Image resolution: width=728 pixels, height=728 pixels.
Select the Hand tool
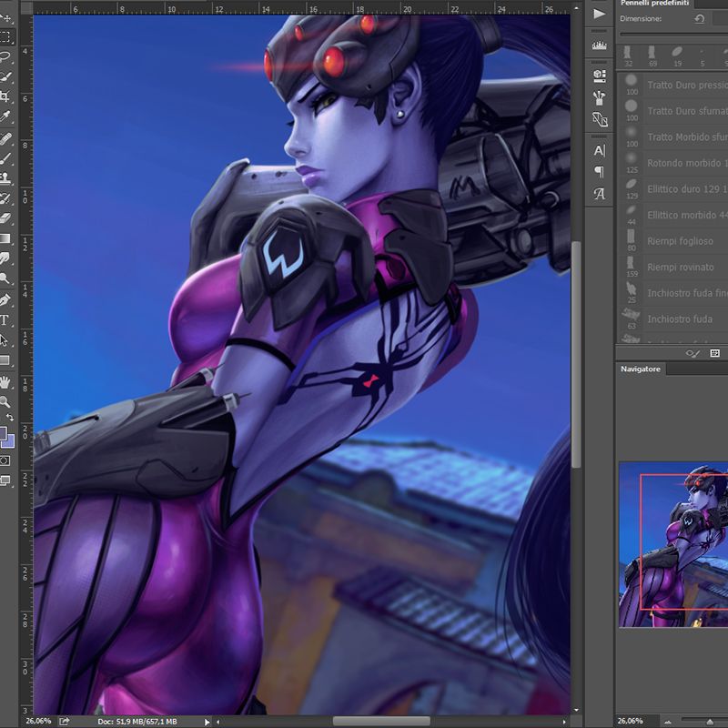(5, 382)
